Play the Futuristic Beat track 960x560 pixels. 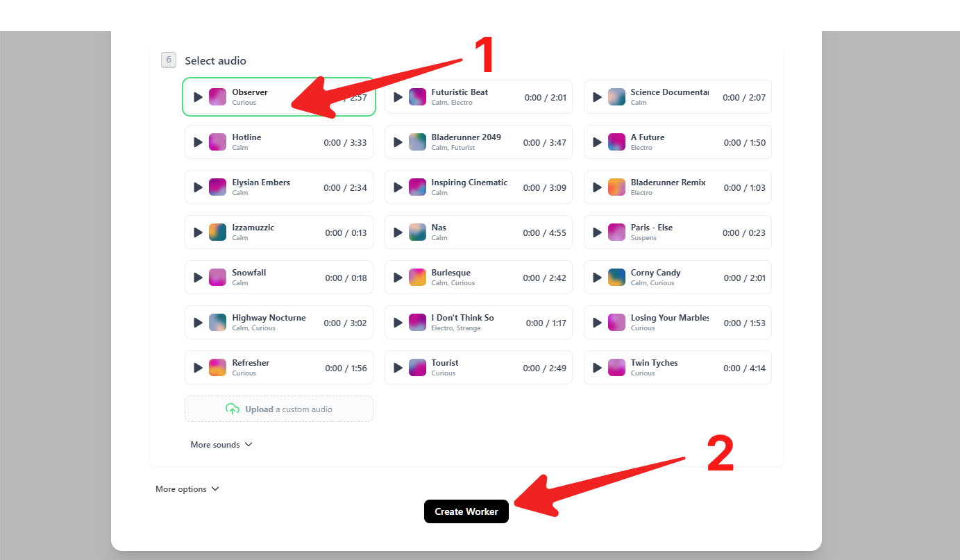[x=398, y=97]
